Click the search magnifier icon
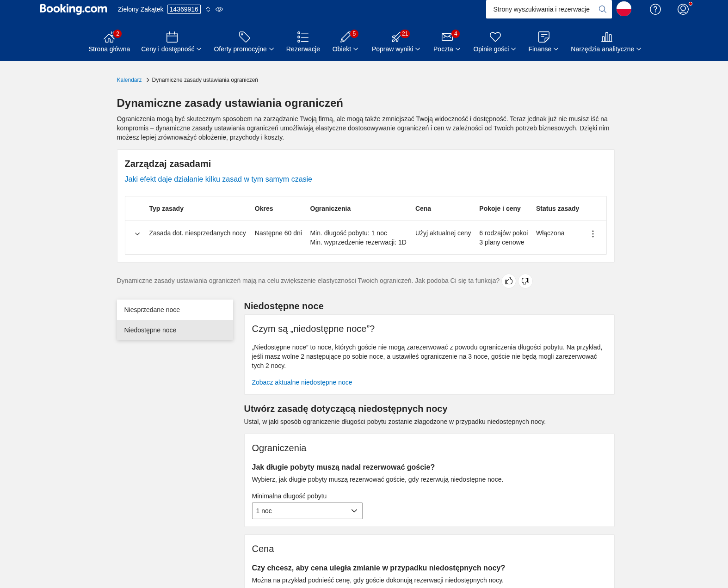 (x=602, y=9)
